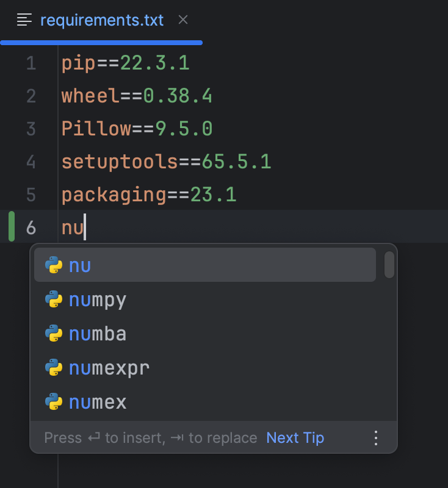The width and height of the screenshot is (448, 488).
Task: Click line number 3 in the gutter
Action: 31,128
